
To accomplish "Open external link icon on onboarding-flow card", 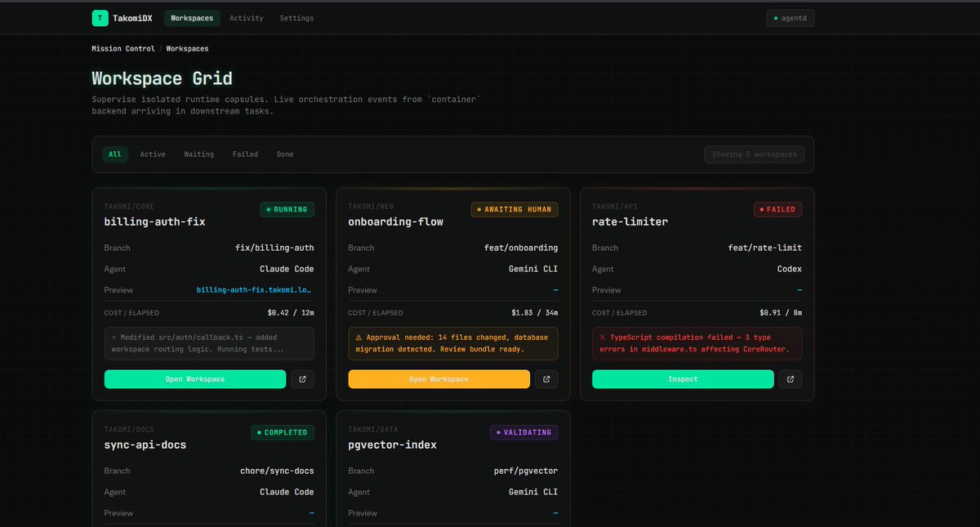I will (x=546, y=379).
